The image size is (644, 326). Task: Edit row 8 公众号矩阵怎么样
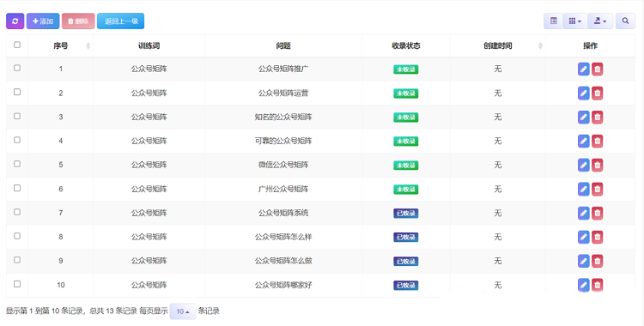point(584,237)
